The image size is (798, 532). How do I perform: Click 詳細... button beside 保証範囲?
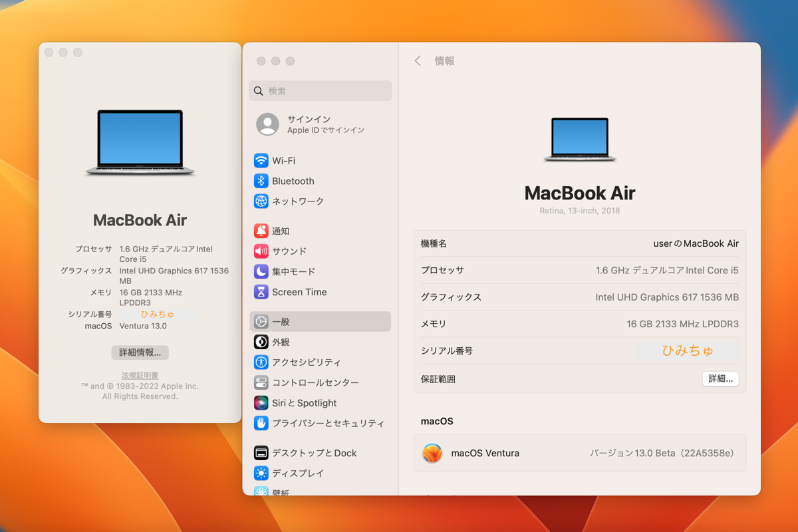[x=720, y=379]
